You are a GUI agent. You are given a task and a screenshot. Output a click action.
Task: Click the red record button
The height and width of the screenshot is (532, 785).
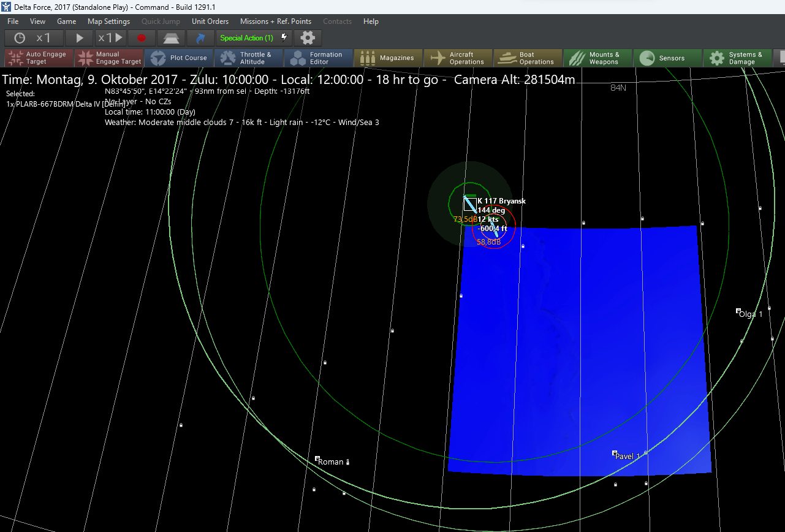pyautogui.click(x=142, y=38)
